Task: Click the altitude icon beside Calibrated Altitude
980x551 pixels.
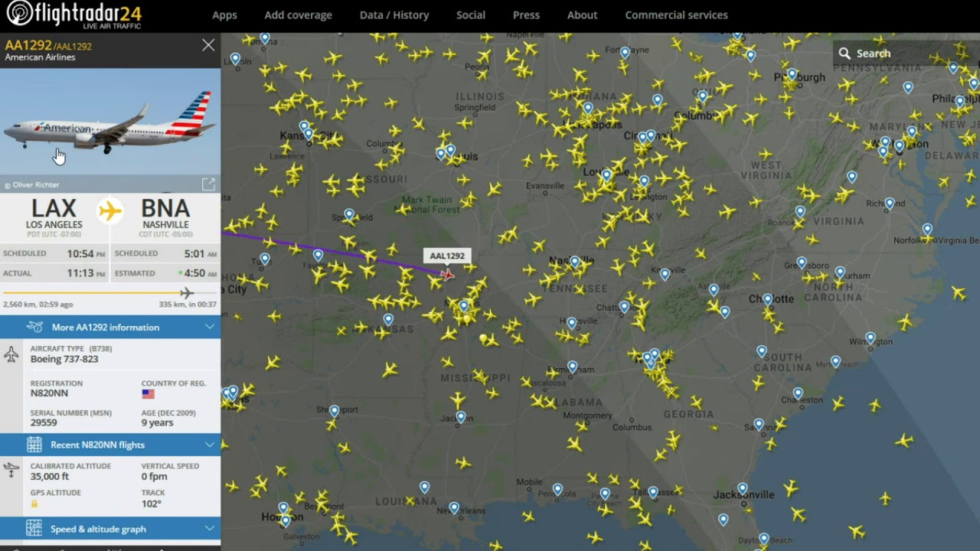Action: [11, 471]
